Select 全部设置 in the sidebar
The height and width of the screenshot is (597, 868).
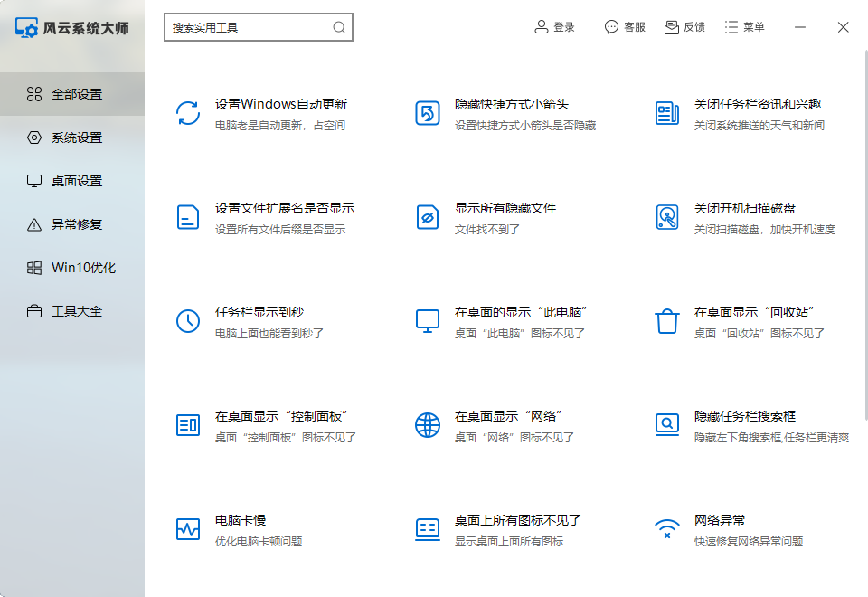click(x=72, y=94)
